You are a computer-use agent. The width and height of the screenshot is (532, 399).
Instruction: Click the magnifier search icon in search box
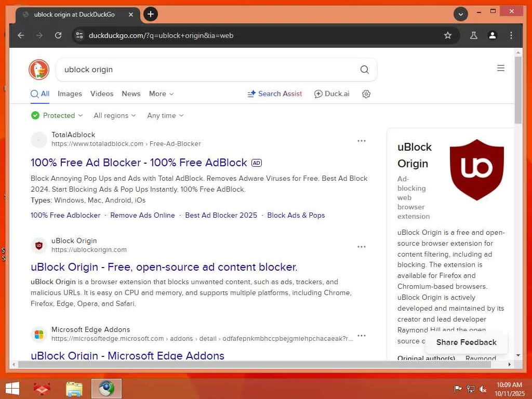click(x=364, y=70)
